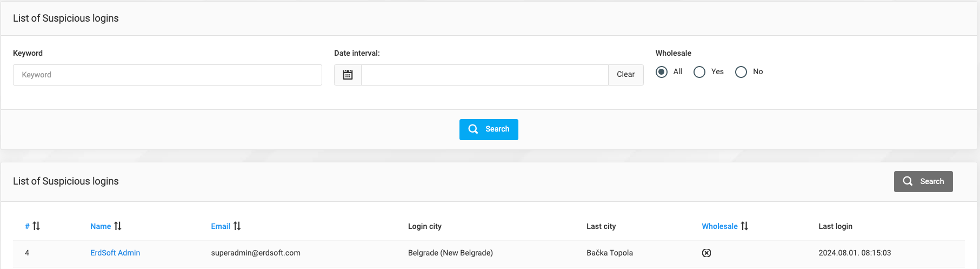This screenshot has height=269, width=980.
Task: Open the ErdSoft Admin user link
Action: (x=115, y=253)
